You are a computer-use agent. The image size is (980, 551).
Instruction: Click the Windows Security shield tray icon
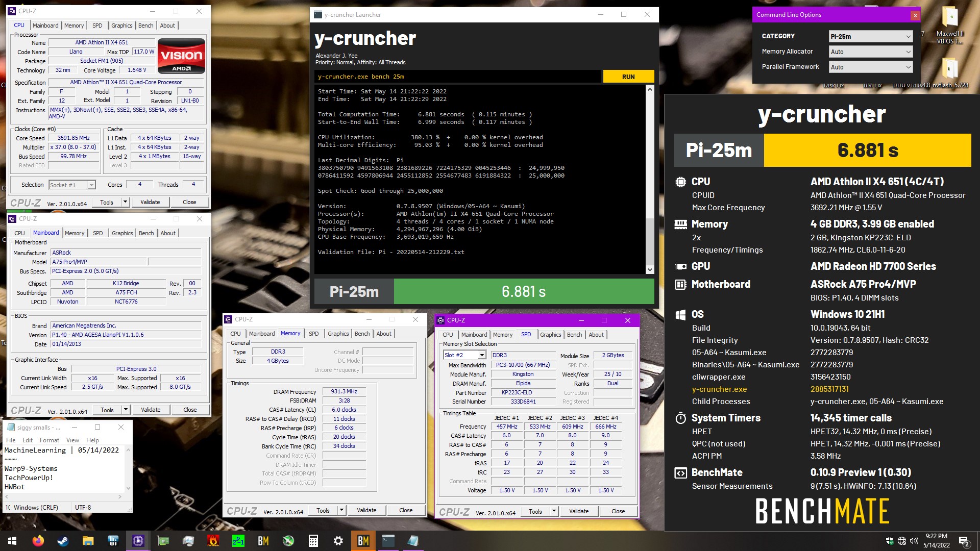pyautogui.click(x=890, y=541)
